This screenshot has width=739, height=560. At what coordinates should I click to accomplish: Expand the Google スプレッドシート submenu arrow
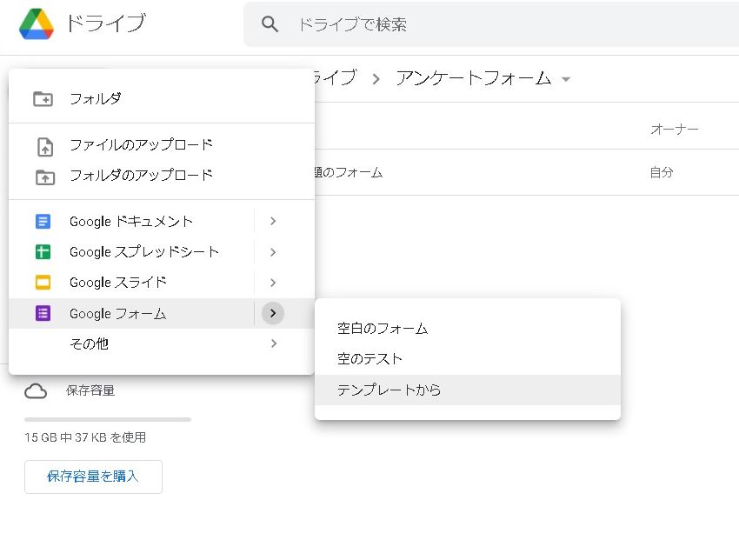273,252
